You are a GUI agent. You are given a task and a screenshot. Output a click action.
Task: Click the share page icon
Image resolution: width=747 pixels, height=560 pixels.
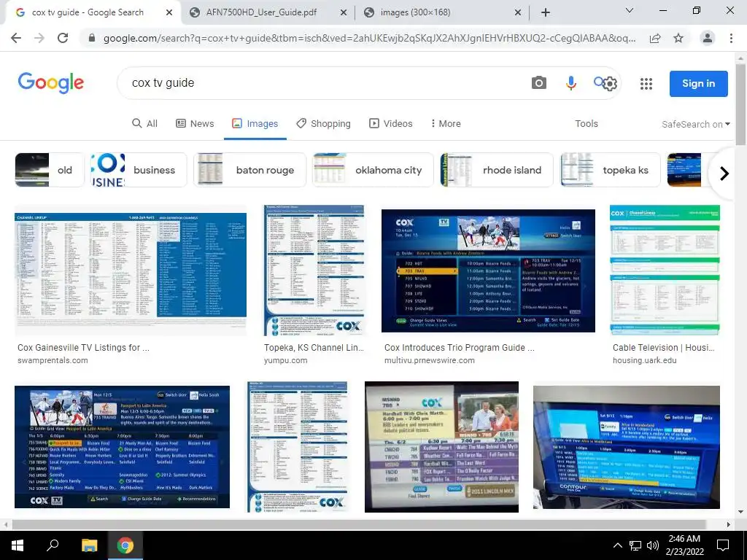click(655, 38)
